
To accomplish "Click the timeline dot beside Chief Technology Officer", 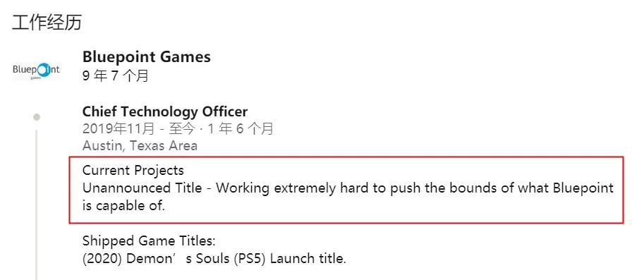I will (37, 117).
